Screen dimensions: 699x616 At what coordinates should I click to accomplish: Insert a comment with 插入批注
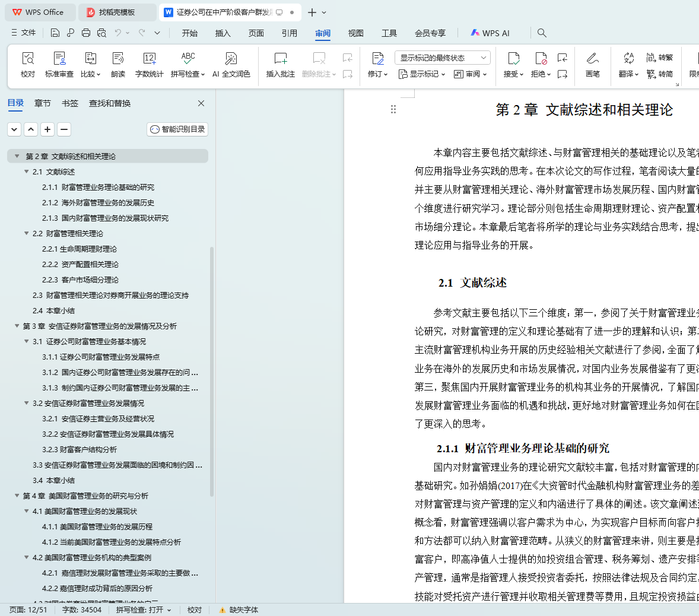coord(281,65)
